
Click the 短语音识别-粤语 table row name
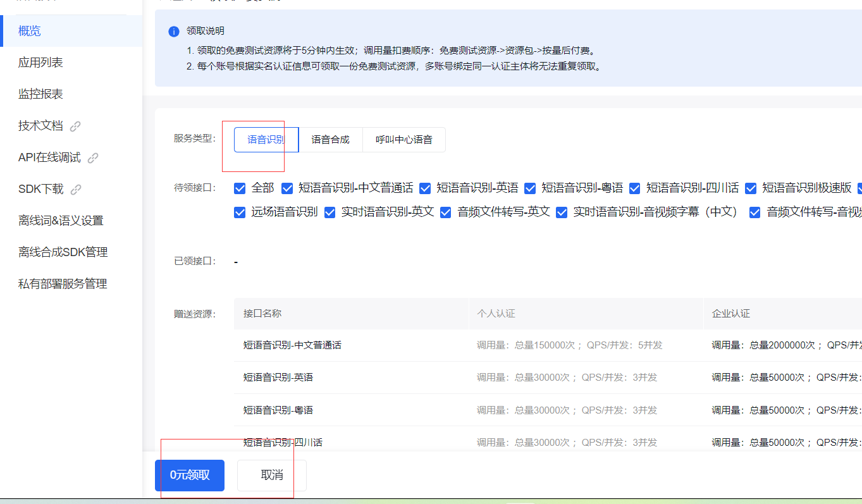[x=278, y=410]
